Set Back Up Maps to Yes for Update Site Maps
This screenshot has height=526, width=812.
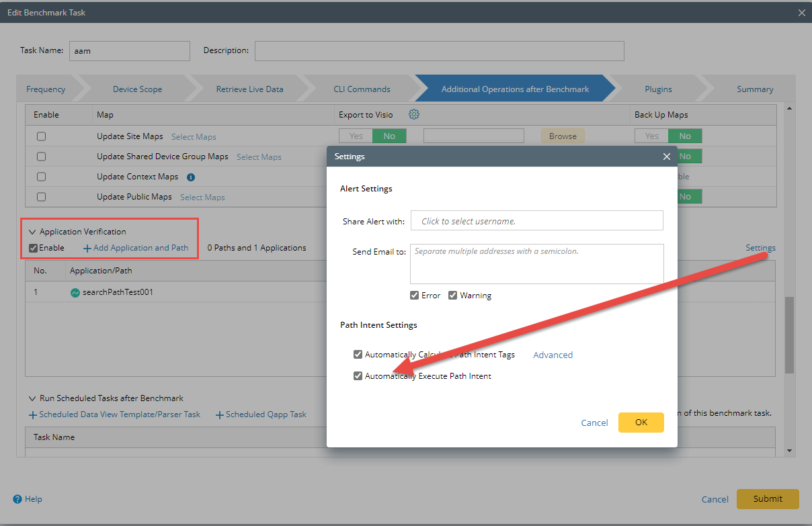[x=651, y=136]
